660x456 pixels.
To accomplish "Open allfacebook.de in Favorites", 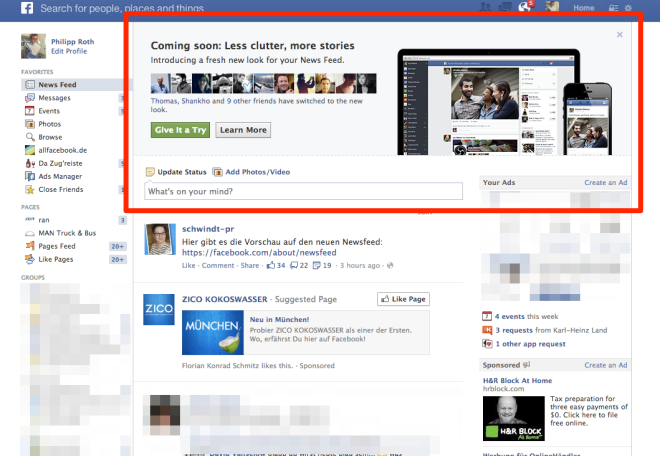I will coord(62,150).
